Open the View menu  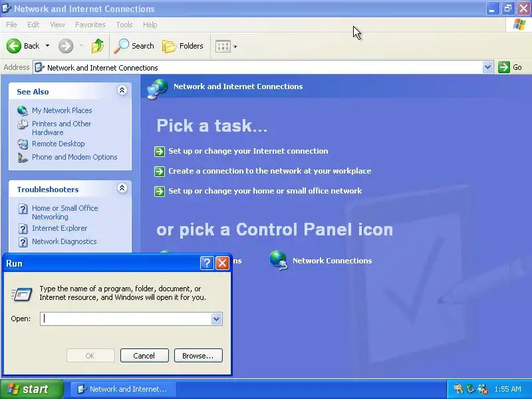(57, 25)
